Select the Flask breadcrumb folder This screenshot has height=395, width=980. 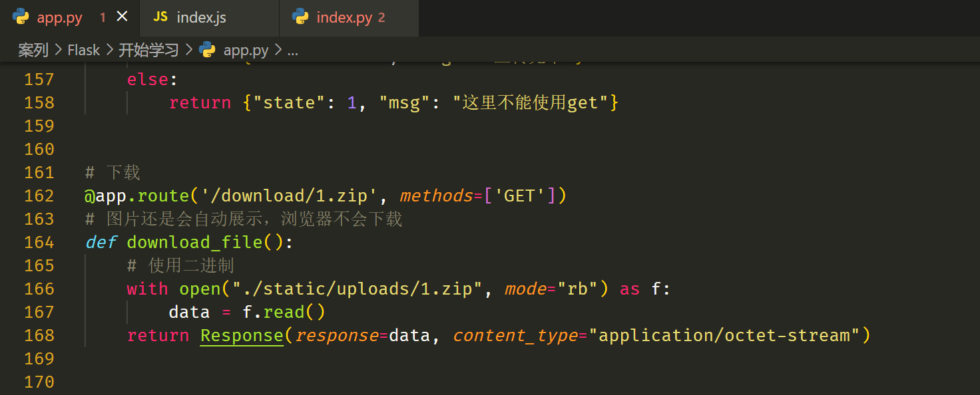[x=84, y=50]
